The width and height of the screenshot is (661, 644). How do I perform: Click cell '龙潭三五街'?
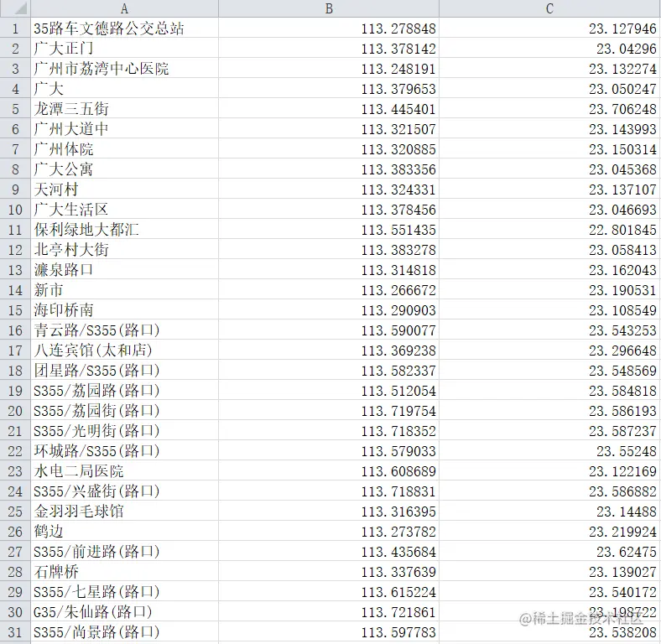click(124, 109)
